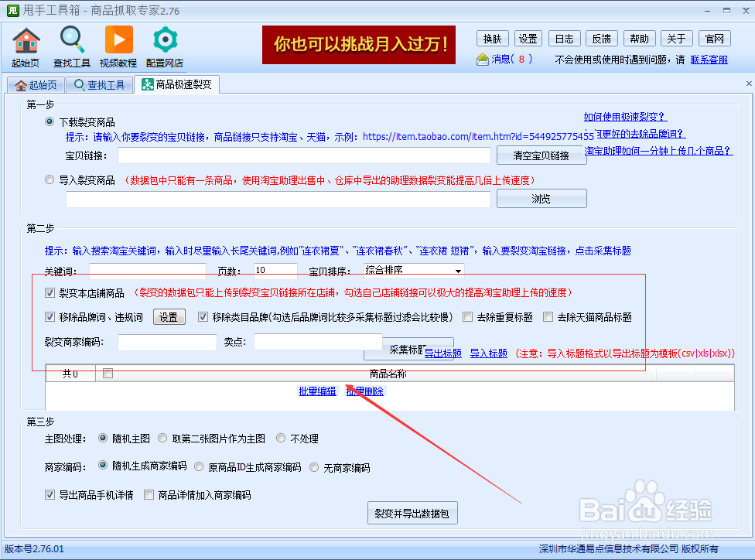
Task: Click the 换肤 button
Action: pyautogui.click(x=493, y=39)
